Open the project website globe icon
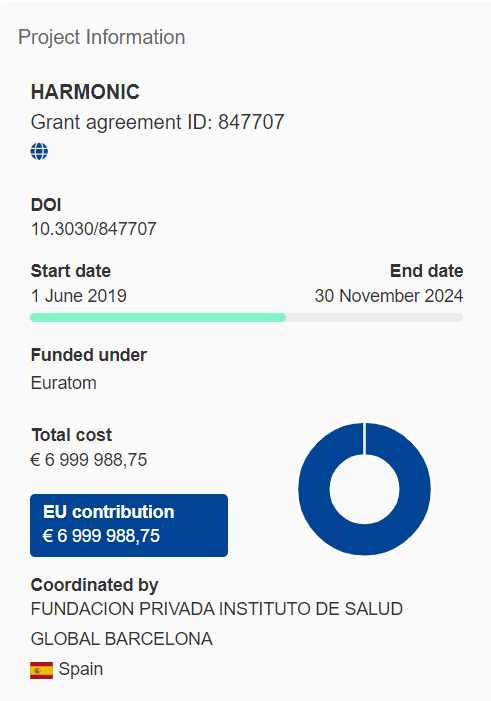 point(39,151)
